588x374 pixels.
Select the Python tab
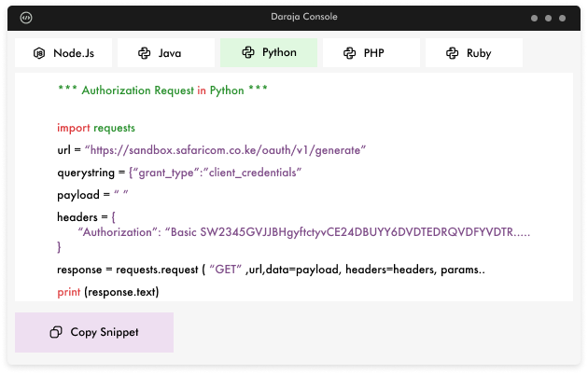point(269,53)
